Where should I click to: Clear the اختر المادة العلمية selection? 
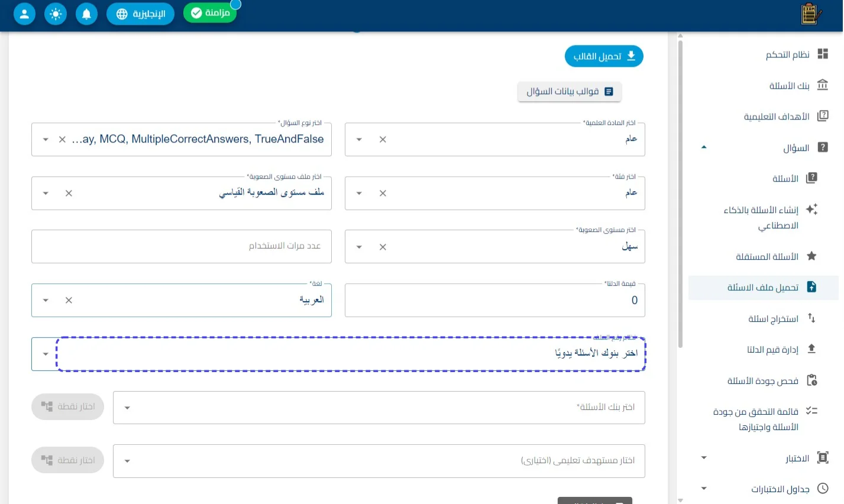point(383,140)
